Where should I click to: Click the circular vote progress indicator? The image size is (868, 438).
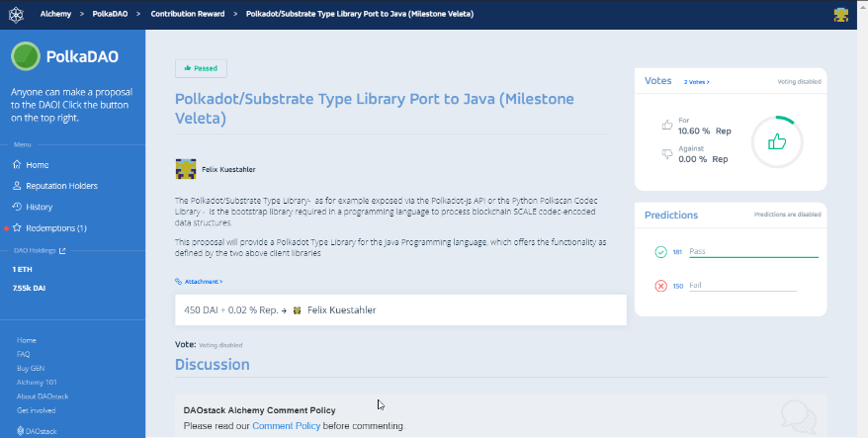click(x=776, y=142)
